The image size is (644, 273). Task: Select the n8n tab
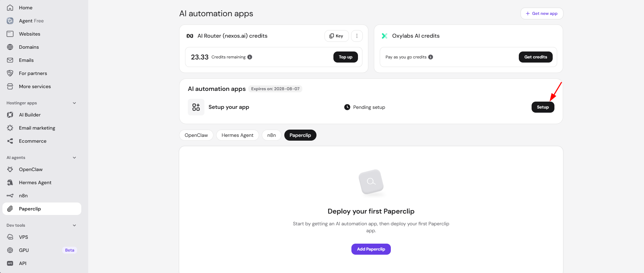[272, 135]
